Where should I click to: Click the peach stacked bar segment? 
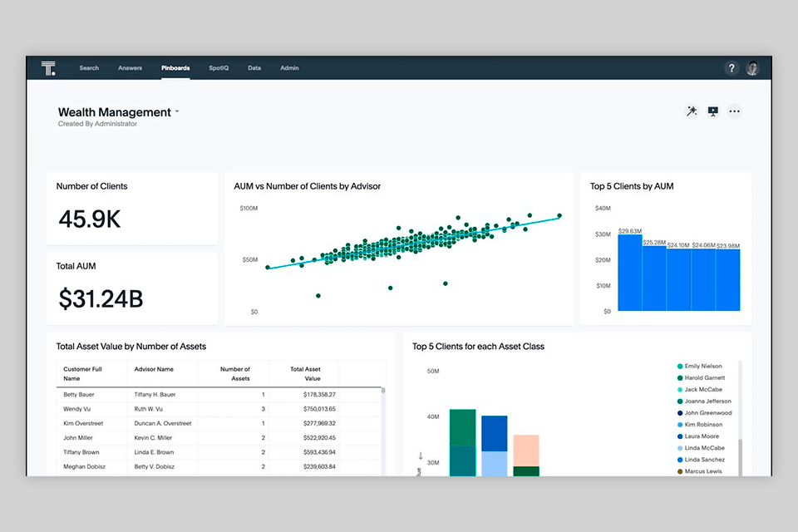[526, 450]
